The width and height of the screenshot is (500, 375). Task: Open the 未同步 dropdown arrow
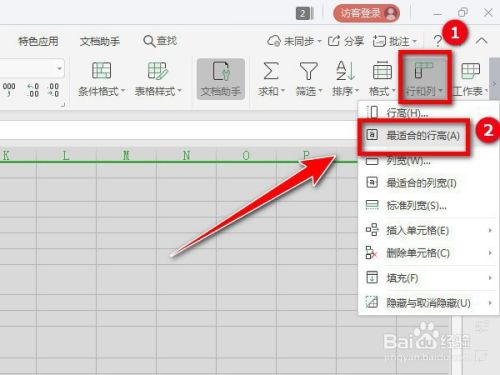pos(319,41)
